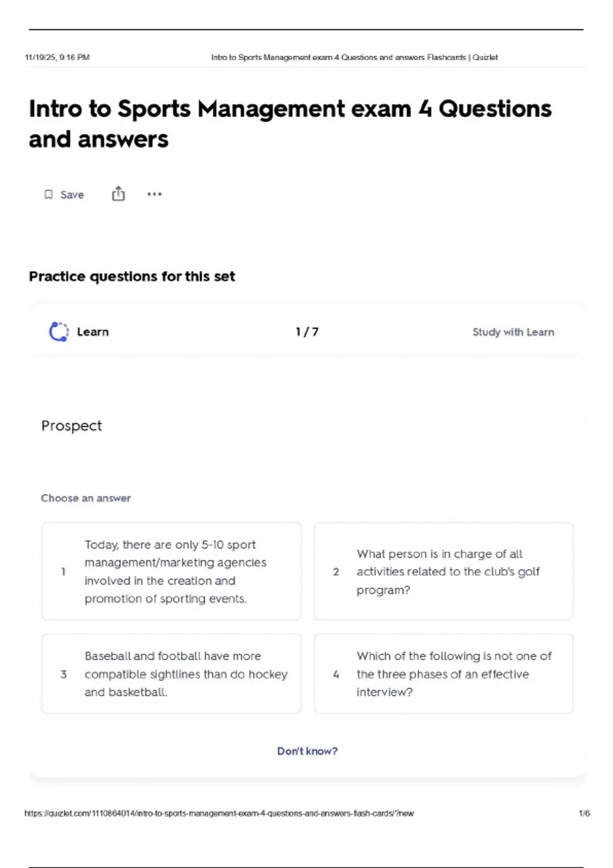Click the 1/6 page number in the footer
This screenshot has width=613, height=868.
584,813
